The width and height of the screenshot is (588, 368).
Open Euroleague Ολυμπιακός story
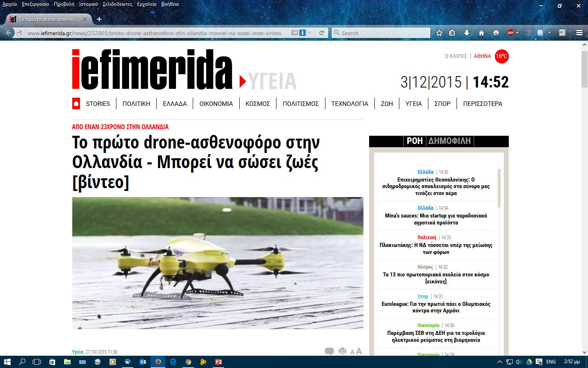point(436,307)
